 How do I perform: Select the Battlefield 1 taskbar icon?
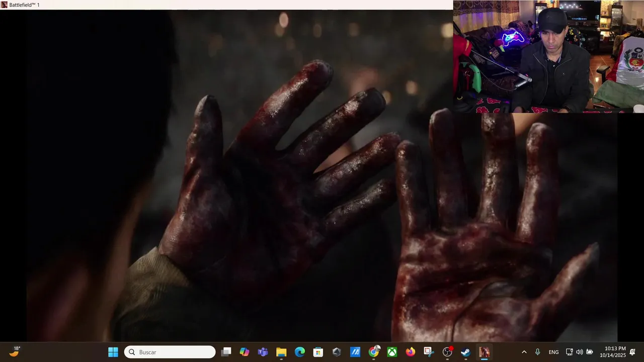[484, 352]
